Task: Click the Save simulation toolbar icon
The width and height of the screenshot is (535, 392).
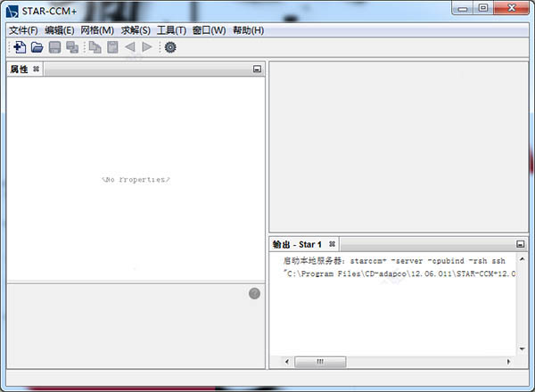Action: [54, 47]
